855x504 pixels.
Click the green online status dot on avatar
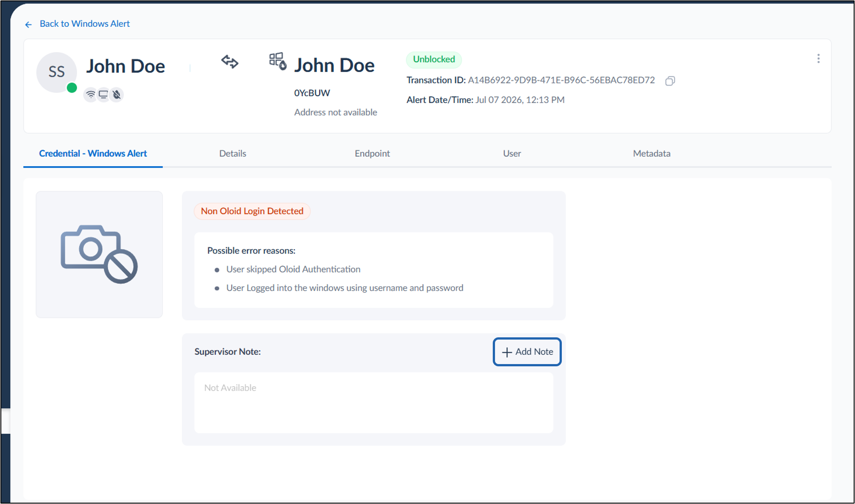(x=72, y=88)
